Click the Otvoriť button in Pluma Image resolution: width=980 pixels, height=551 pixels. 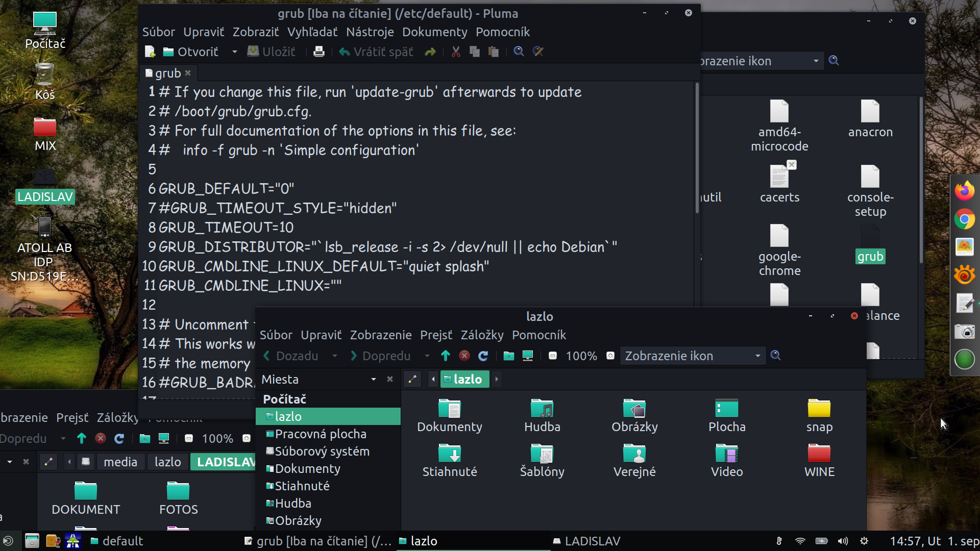[x=190, y=52]
